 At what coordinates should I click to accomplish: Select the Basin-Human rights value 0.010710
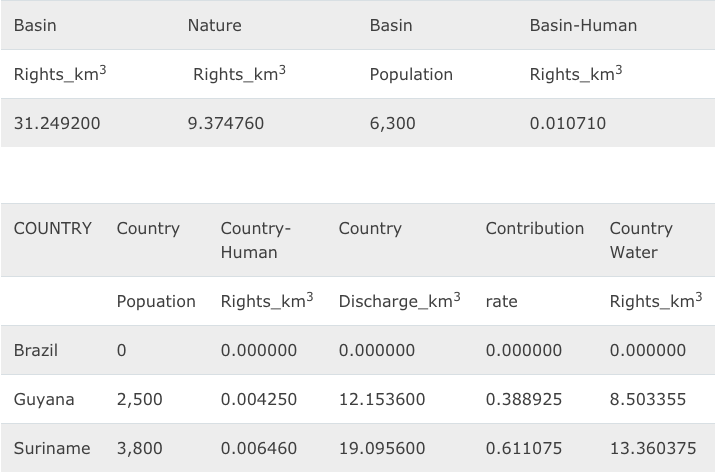click(567, 124)
